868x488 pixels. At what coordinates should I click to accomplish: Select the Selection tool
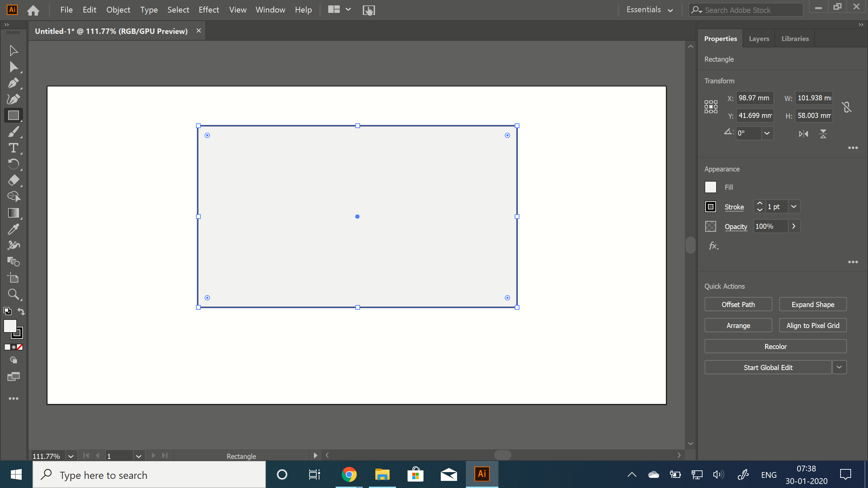[14, 50]
